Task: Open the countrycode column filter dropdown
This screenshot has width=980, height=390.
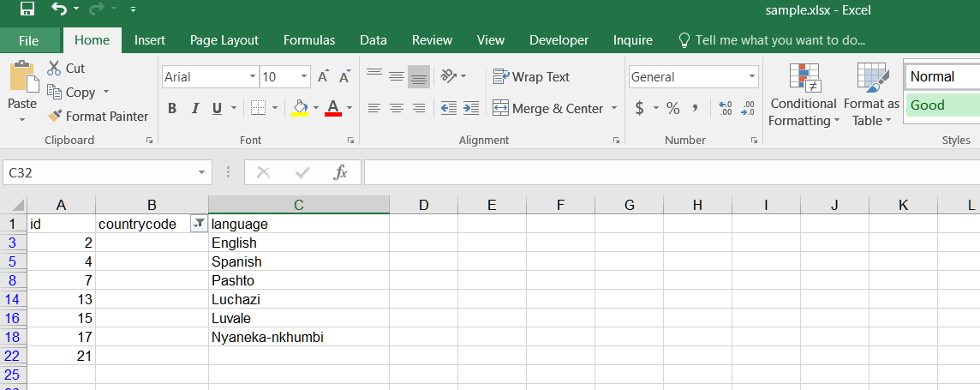Action: [199, 224]
